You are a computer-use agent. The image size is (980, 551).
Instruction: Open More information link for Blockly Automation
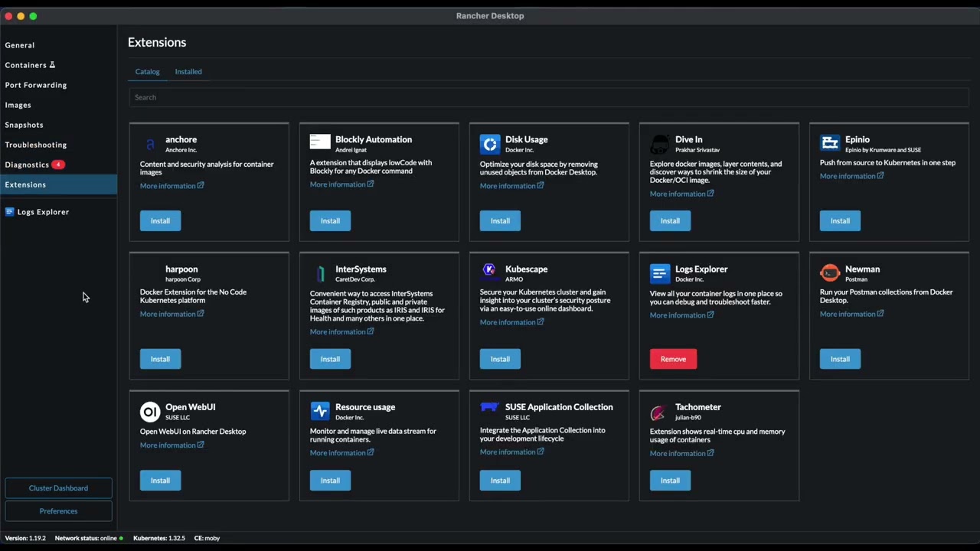(342, 184)
